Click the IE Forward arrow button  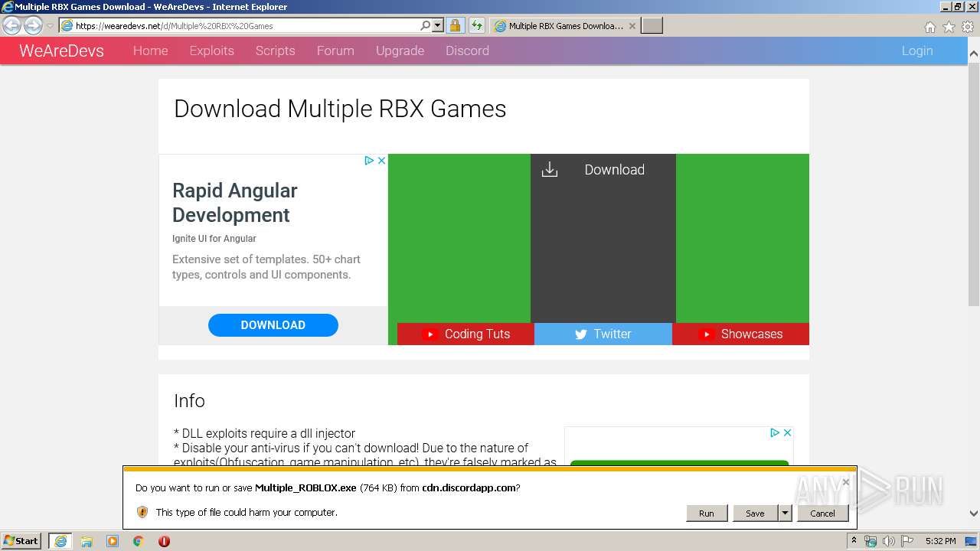[x=33, y=26]
